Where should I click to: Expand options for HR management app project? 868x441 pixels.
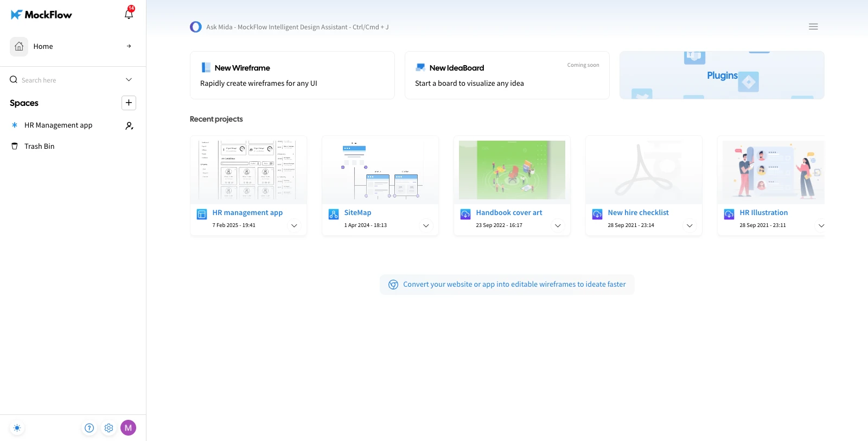pos(294,225)
